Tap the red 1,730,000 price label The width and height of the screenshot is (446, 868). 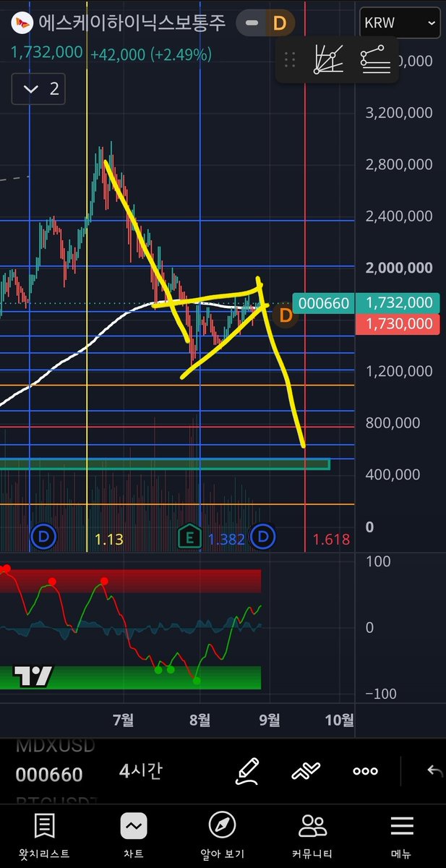(399, 324)
